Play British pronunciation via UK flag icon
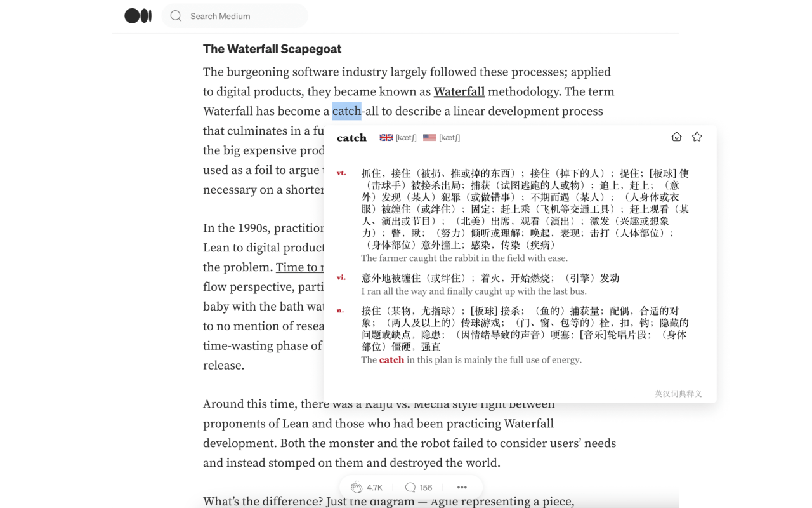The height and width of the screenshot is (508, 812). click(385, 137)
